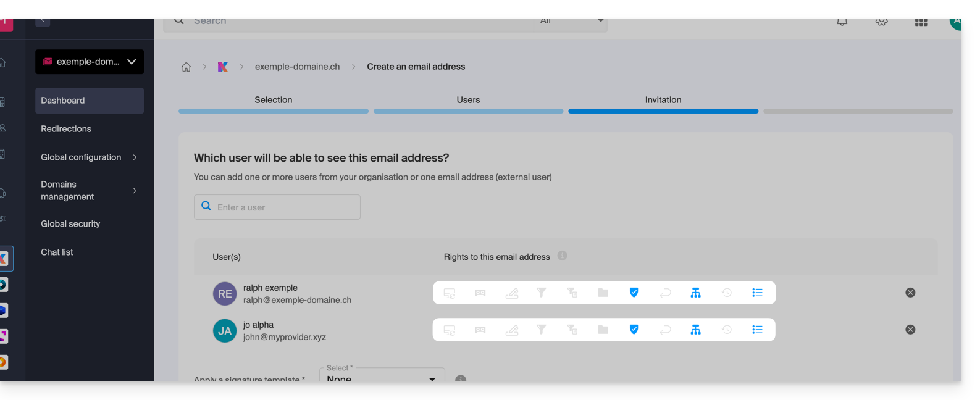980x400 pixels.
Task: Click the settings gear in top bar
Action: point(881,22)
